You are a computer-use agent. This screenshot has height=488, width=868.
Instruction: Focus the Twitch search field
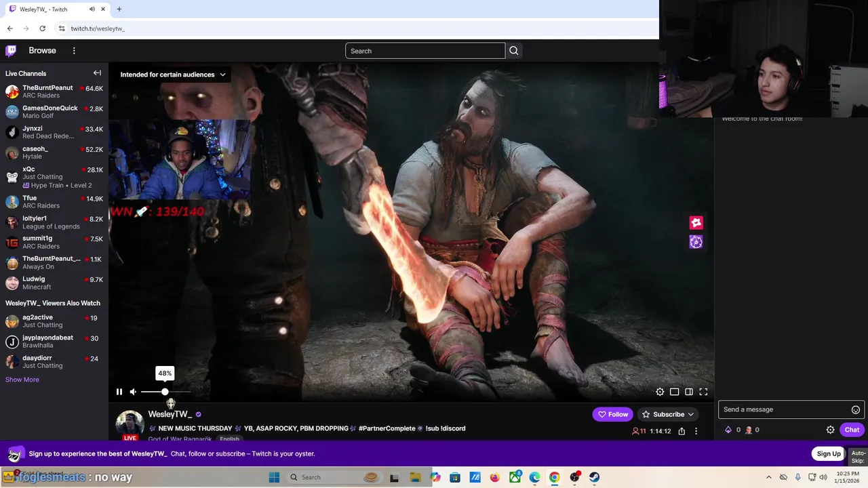[425, 51]
